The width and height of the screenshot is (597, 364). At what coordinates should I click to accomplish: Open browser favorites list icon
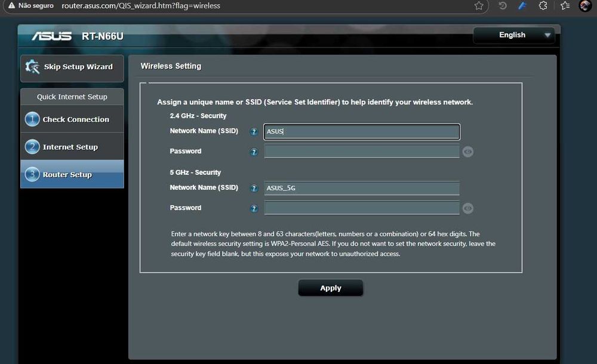tap(565, 6)
